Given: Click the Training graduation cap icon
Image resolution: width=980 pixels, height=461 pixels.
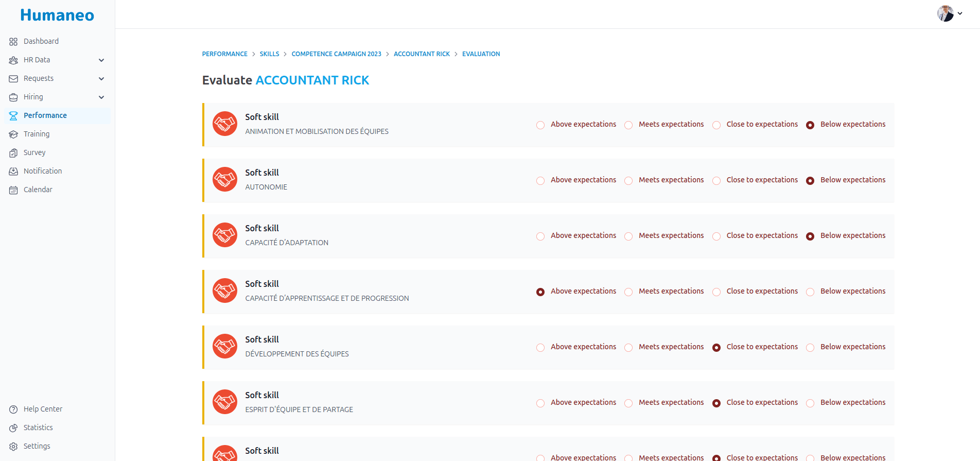Looking at the screenshot, I should click(13, 134).
